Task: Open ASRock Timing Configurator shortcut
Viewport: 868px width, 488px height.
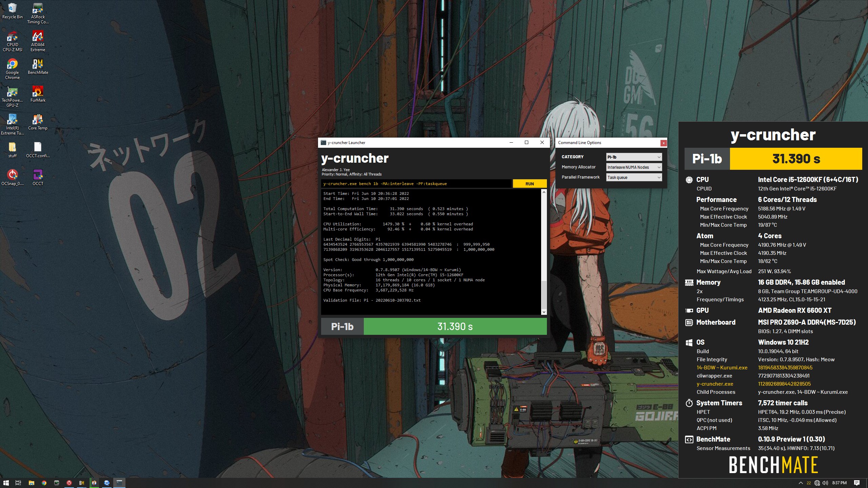Action: [38, 14]
